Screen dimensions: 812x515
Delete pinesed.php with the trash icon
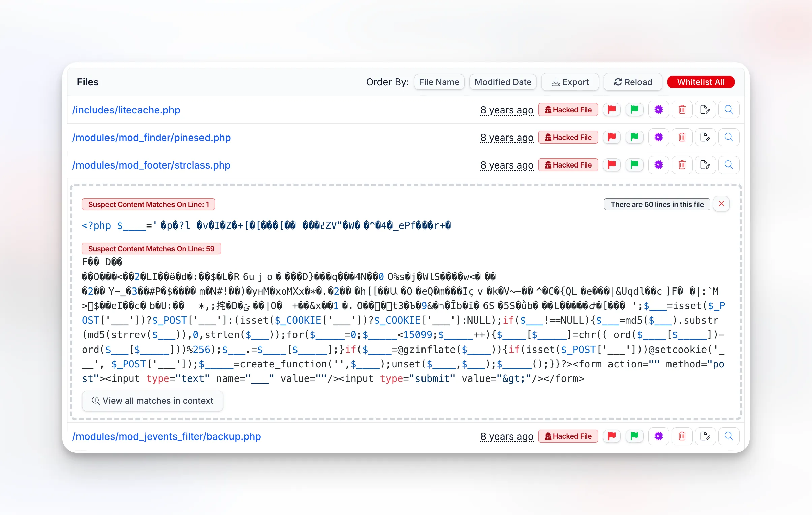tap(682, 137)
